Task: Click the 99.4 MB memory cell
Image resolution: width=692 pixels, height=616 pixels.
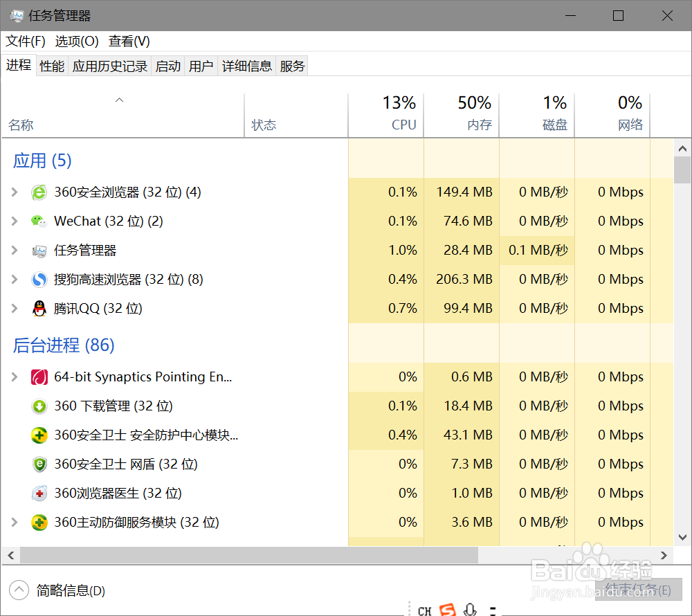Action: point(462,309)
